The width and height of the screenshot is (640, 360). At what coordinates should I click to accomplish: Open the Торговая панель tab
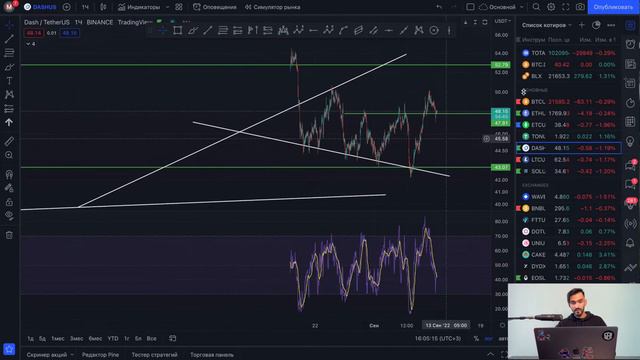point(212,355)
